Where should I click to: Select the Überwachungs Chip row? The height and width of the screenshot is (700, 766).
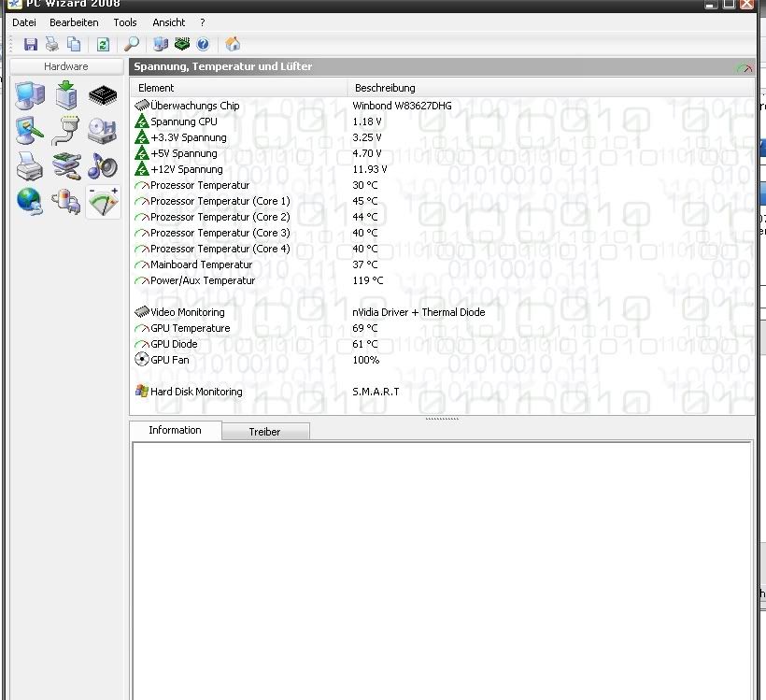[442, 106]
